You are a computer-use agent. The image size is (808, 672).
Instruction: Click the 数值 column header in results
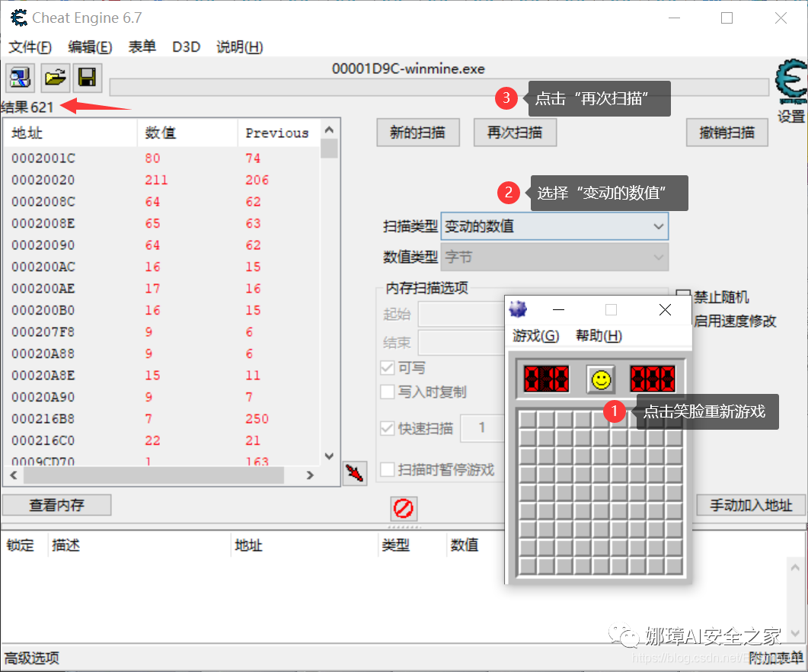click(187, 133)
